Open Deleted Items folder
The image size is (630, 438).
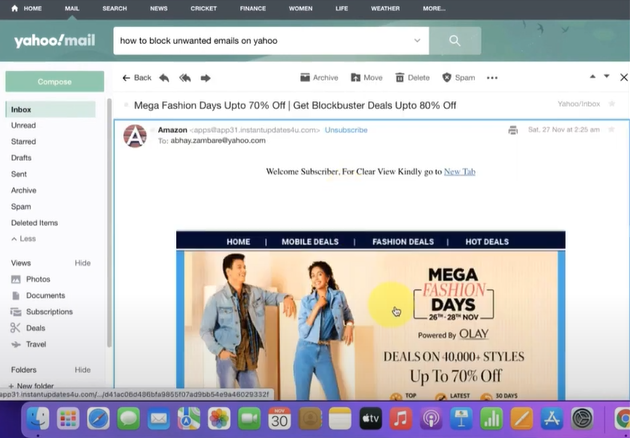(34, 223)
